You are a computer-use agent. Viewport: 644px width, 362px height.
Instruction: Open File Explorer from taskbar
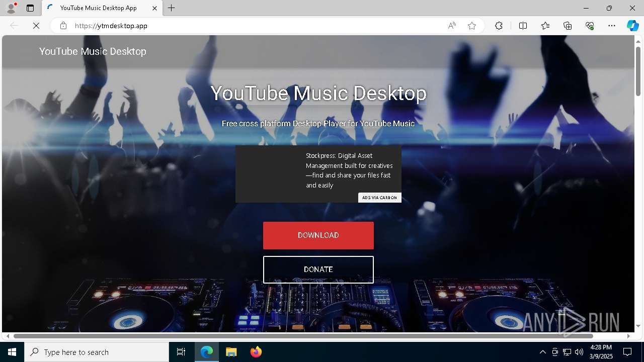(x=231, y=352)
